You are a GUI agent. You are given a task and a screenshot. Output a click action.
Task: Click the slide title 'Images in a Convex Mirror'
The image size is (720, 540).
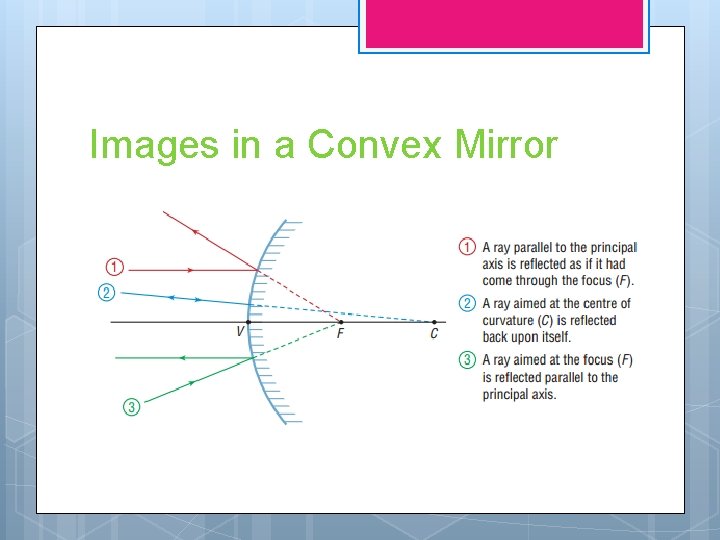click(x=324, y=145)
